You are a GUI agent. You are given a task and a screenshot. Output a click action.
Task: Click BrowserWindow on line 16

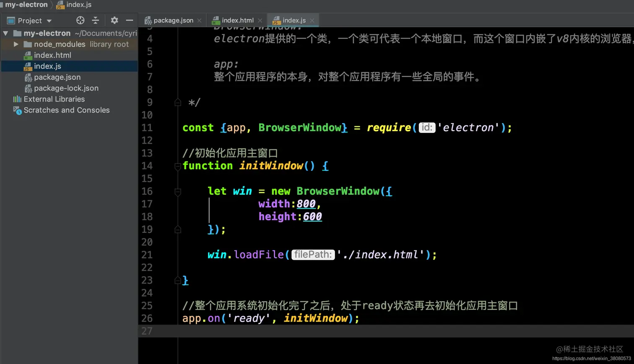[x=338, y=191]
